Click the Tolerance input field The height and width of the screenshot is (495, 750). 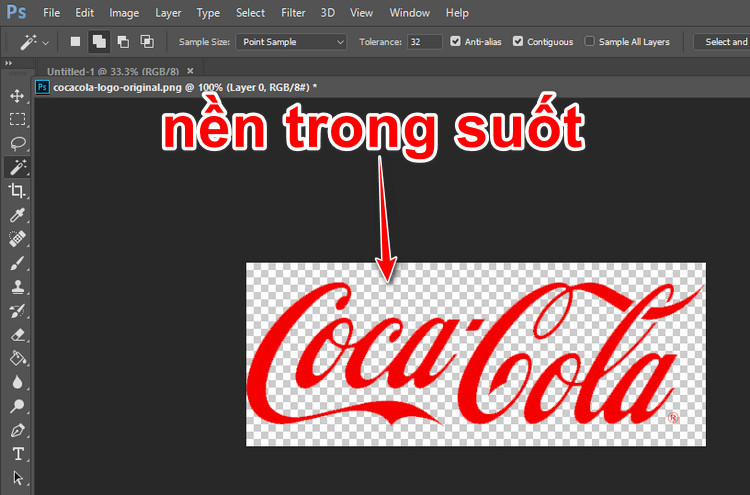[x=425, y=42]
